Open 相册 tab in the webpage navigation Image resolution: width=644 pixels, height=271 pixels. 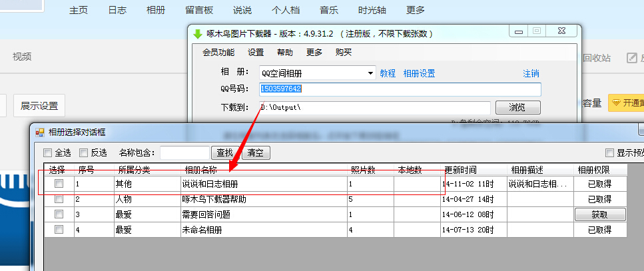156,10
